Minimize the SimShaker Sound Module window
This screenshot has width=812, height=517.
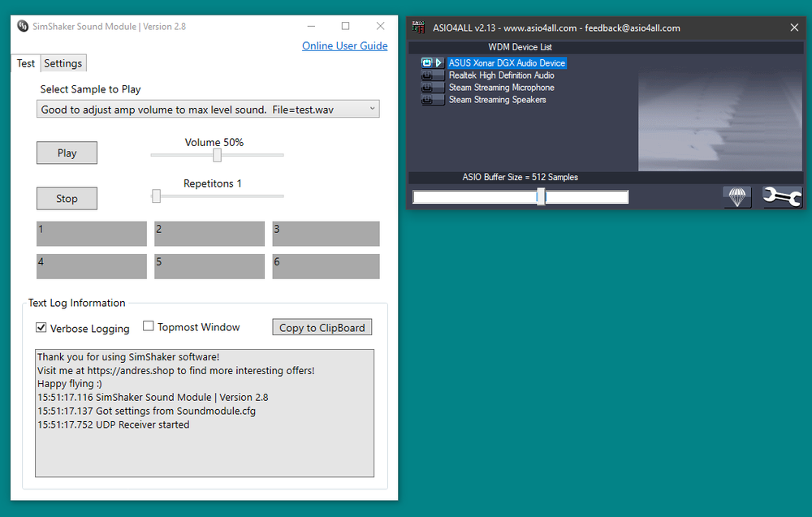point(311,26)
